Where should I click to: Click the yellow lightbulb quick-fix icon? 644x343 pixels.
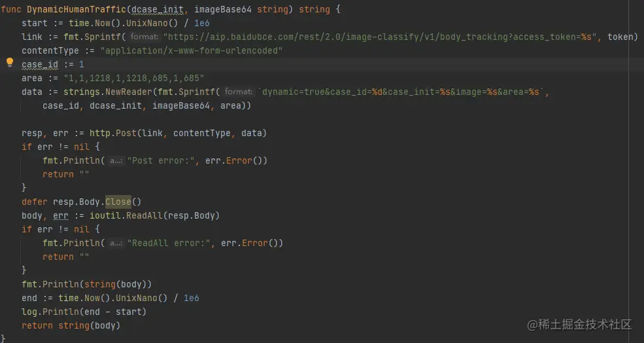click(10, 63)
